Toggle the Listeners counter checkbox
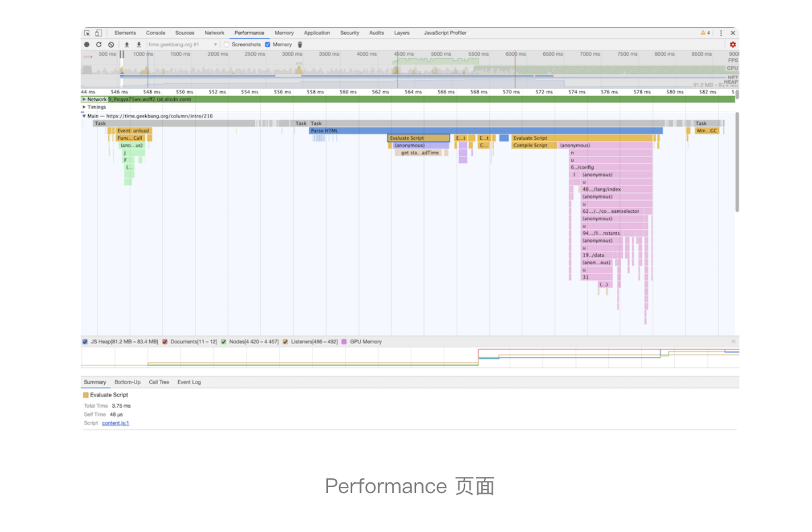The width and height of the screenshot is (812, 532). point(285,342)
